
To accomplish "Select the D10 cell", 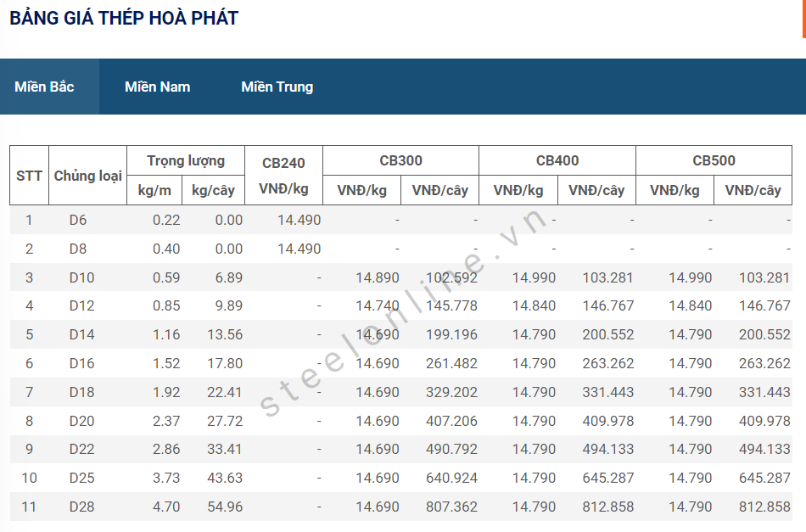I will tap(81, 277).
